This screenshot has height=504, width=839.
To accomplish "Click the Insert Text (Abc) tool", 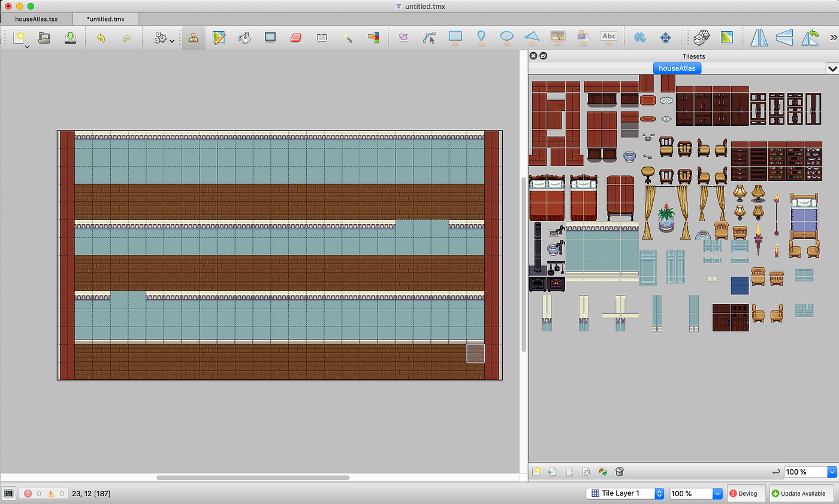I will tap(609, 37).
